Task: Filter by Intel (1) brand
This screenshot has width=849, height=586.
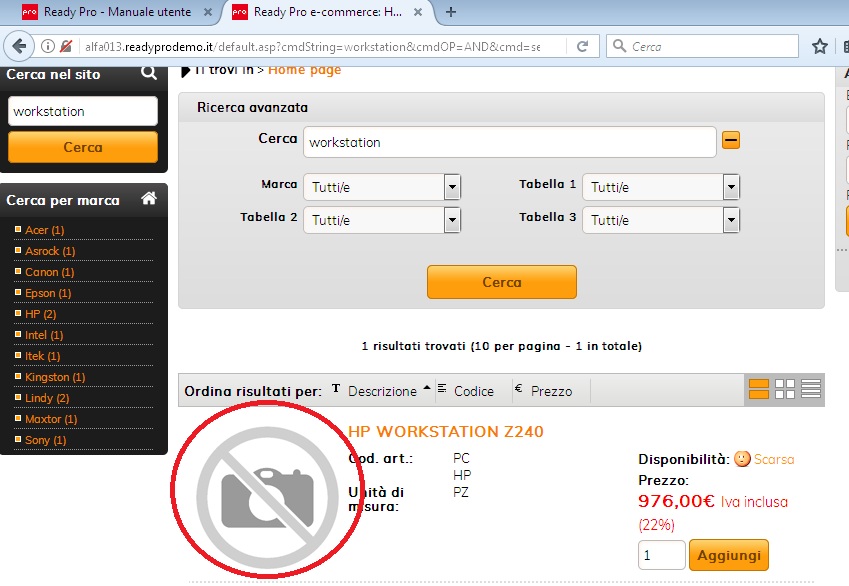Action: pos(44,335)
